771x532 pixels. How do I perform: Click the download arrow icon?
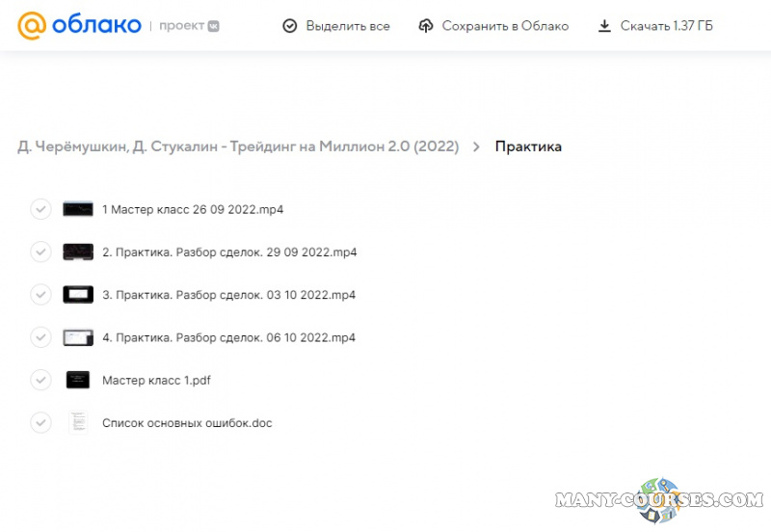(604, 26)
